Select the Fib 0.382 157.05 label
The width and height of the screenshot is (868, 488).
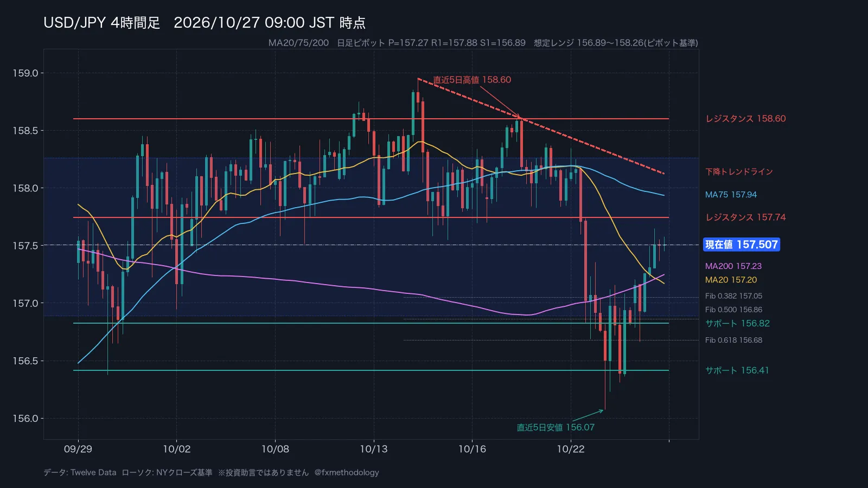(x=733, y=296)
